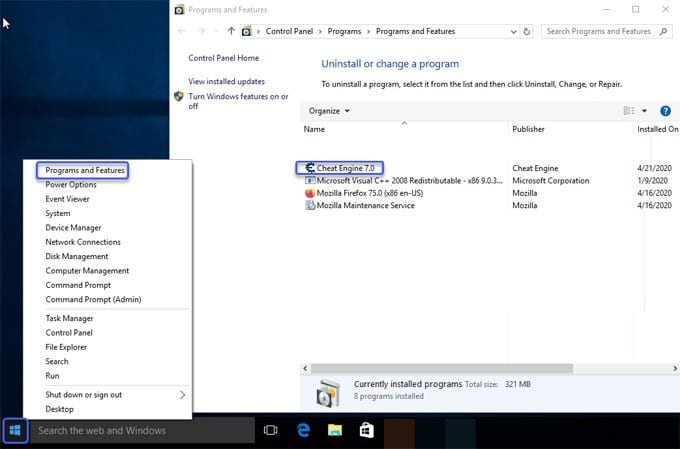Image resolution: width=680 pixels, height=449 pixels.
Task: Click the Programs and Features title bar icon
Action: [179, 10]
